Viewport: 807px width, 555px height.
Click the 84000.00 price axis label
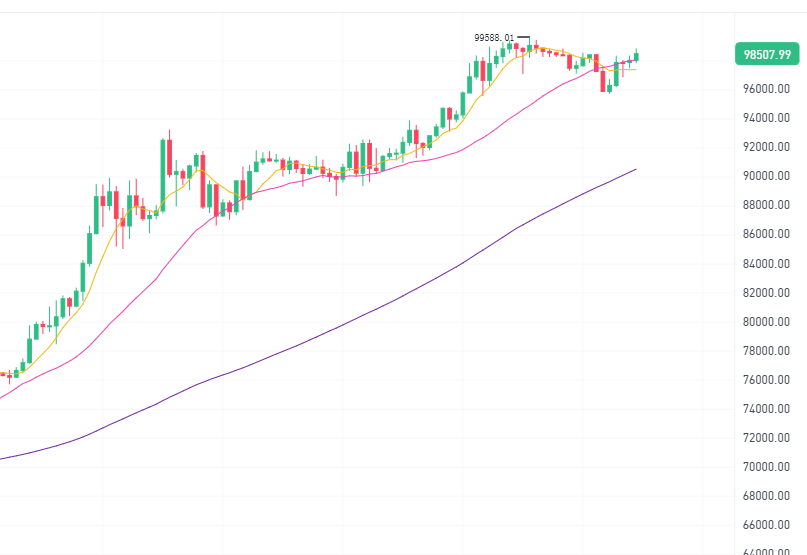click(x=766, y=264)
